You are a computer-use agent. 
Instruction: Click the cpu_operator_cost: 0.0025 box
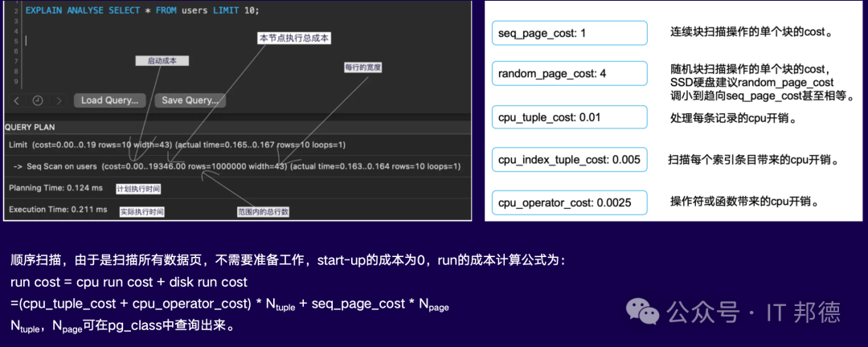click(570, 202)
